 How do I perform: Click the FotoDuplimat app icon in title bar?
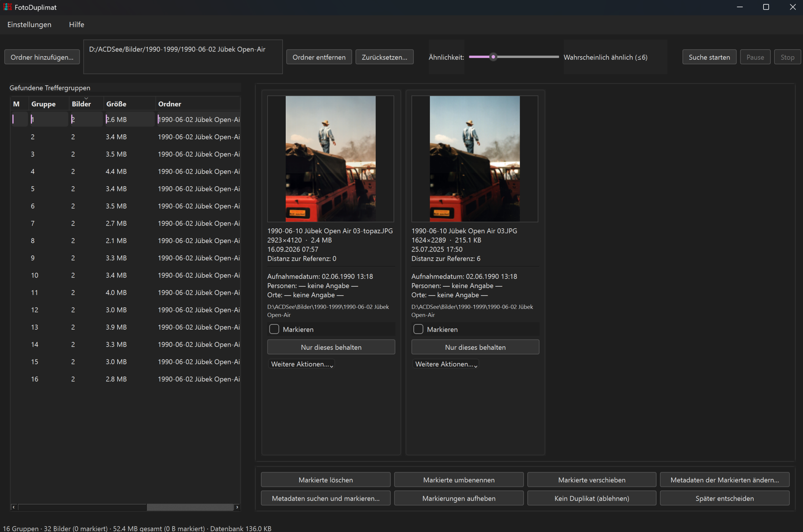(x=8, y=7)
